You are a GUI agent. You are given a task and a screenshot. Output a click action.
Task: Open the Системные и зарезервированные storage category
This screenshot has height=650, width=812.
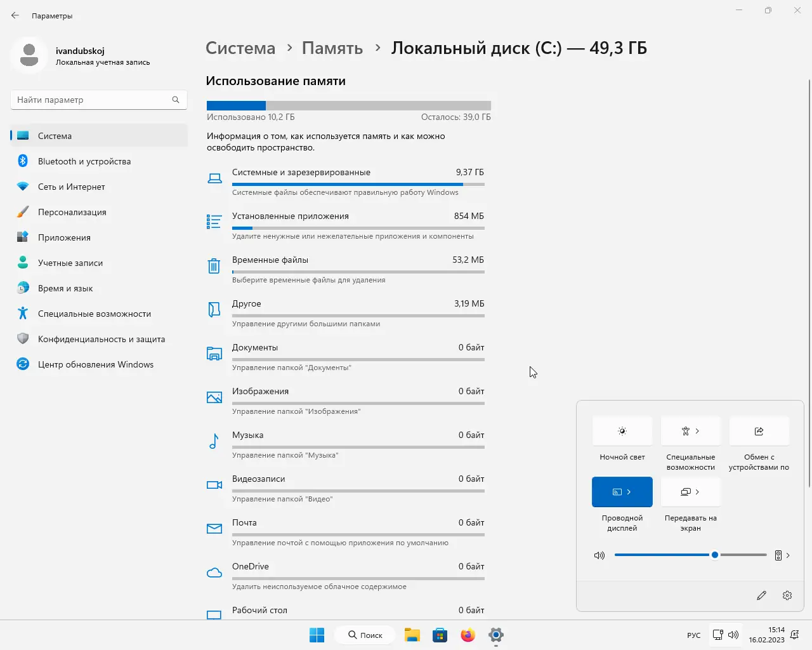(x=346, y=182)
